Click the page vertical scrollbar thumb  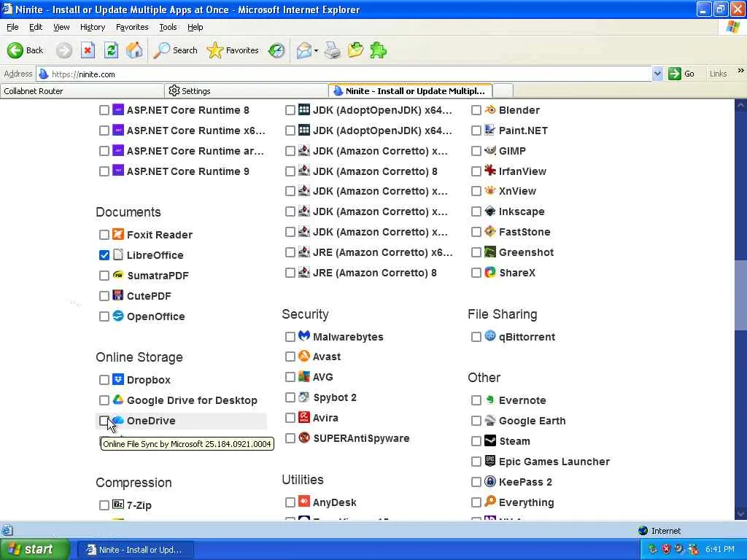click(x=740, y=295)
